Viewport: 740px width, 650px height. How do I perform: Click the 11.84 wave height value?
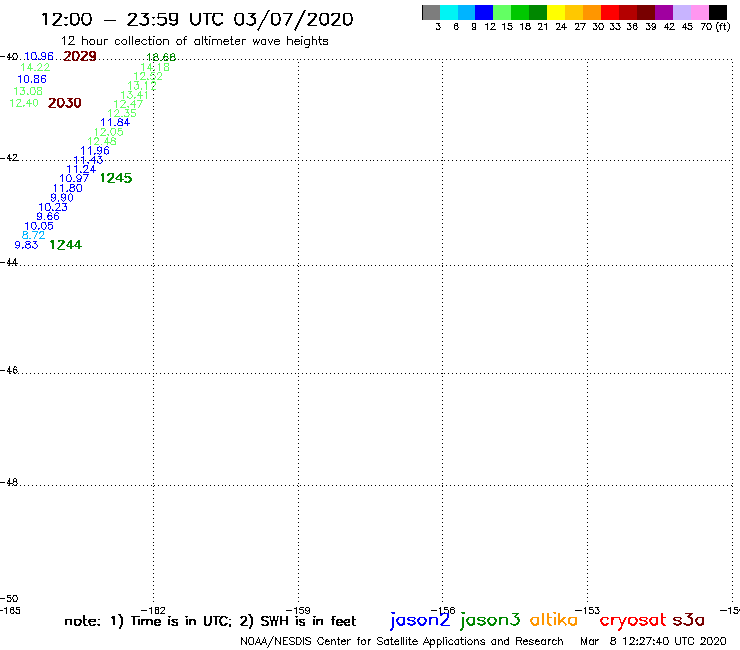tap(115, 122)
